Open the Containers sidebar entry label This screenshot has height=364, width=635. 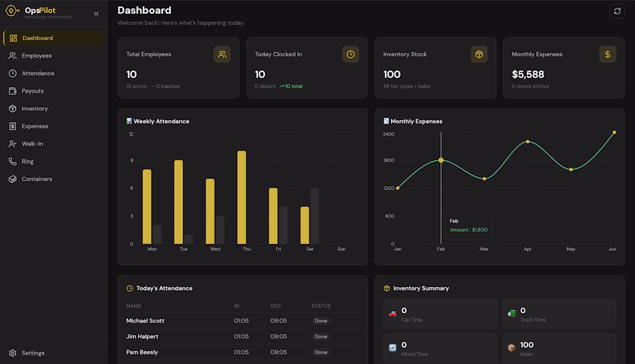pyautogui.click(x=37, y=179)
